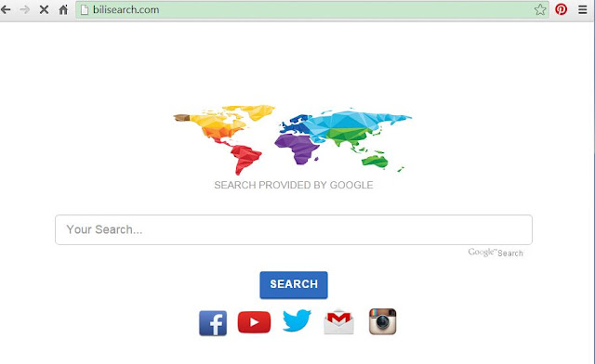
Task: Click the SEARCH PROVIDED BY GOOGLE text
Action: (294, 185)
